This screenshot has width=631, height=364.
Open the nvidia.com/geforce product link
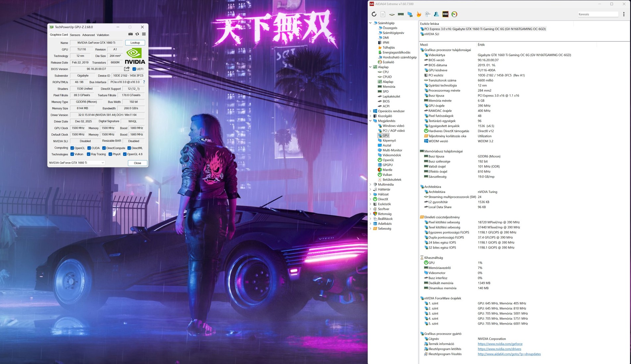pyautogui.click(x=500, y=344)
